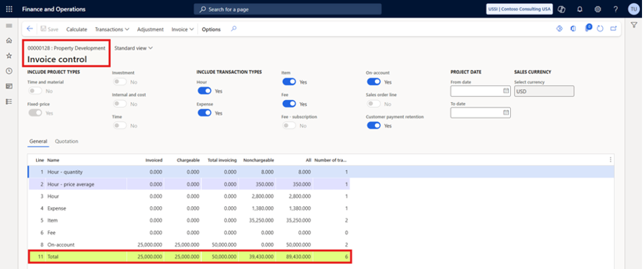Toggle the Internal and cost switch
This screenshot has height=269, width=644.
pos(120,104)
